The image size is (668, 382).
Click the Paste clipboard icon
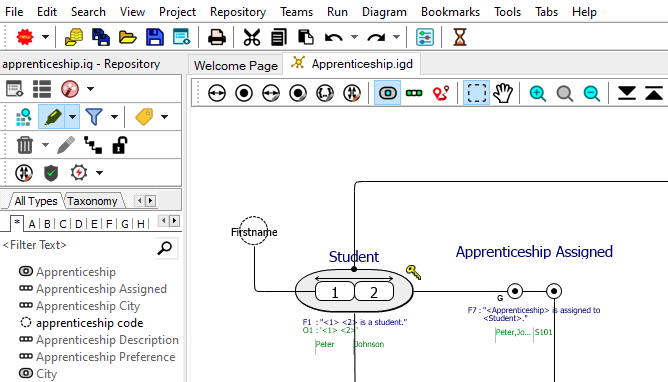point(305,37)
